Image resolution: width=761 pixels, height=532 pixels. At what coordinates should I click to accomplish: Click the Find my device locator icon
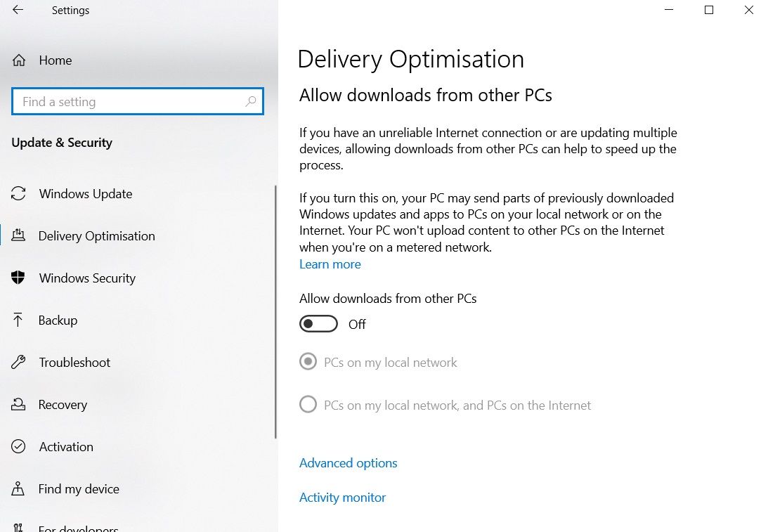tap(19, 488)
